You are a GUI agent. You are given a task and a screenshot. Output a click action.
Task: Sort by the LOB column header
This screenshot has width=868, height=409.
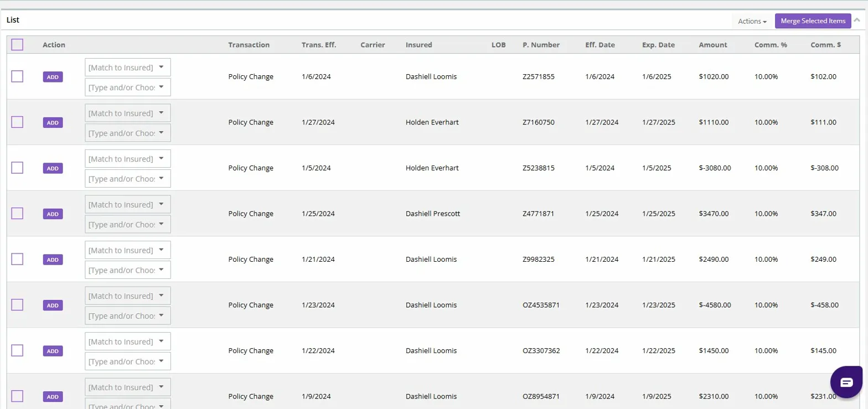click(x=498, y=45)
